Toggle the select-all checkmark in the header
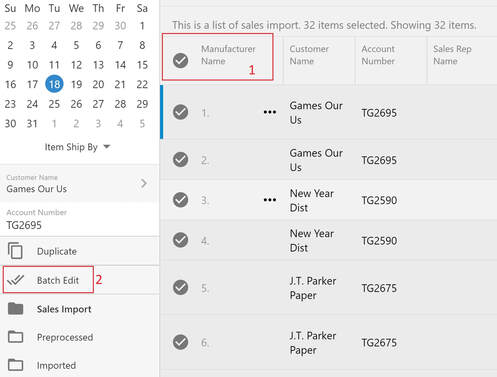 tap(180, 60)
